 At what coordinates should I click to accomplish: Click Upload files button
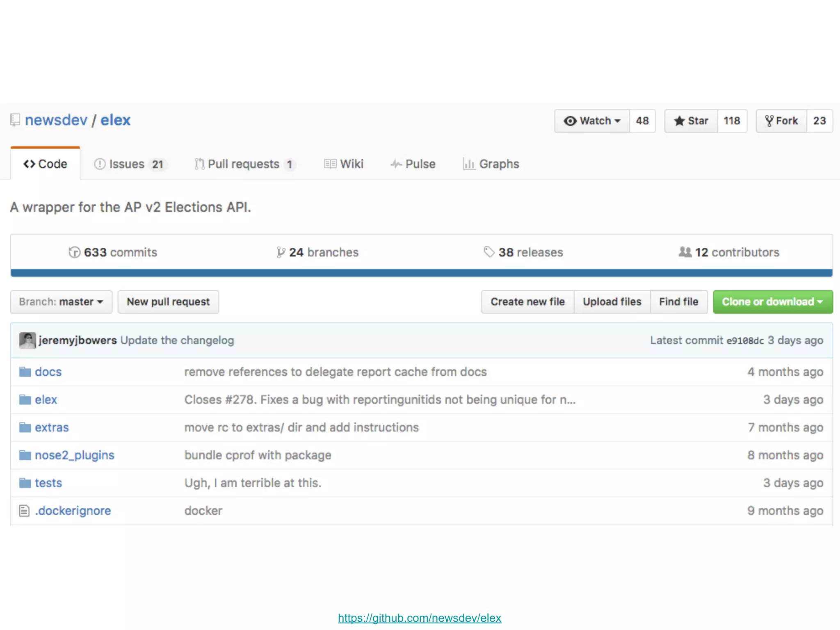coord(612,302)
